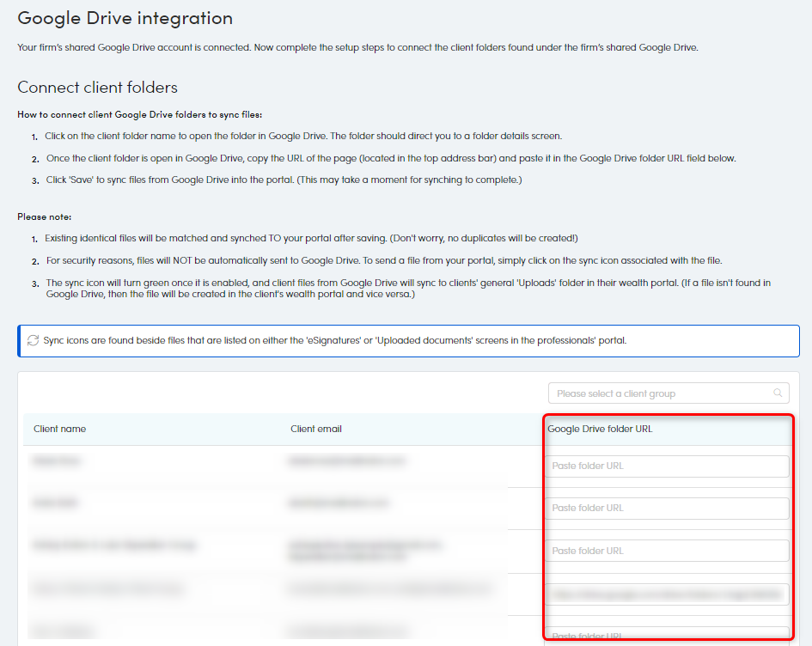Click the 'Client email' column header

point(316,429)
